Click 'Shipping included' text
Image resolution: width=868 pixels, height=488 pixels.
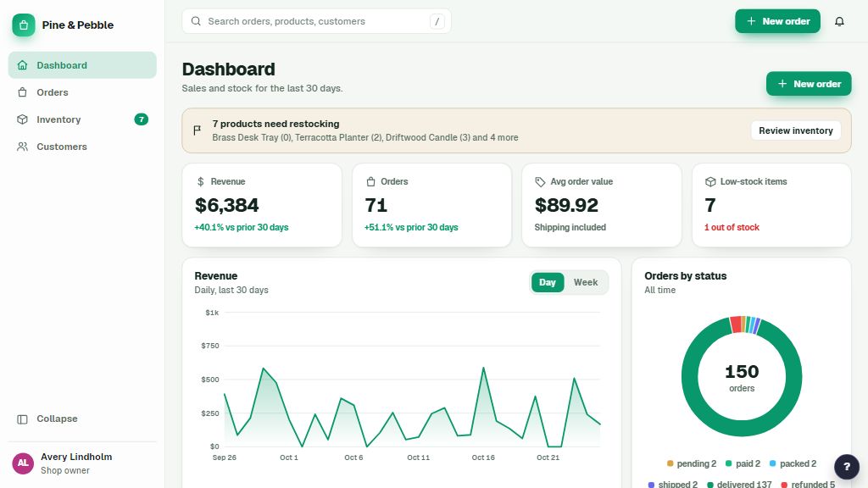(x=570, y=227)
